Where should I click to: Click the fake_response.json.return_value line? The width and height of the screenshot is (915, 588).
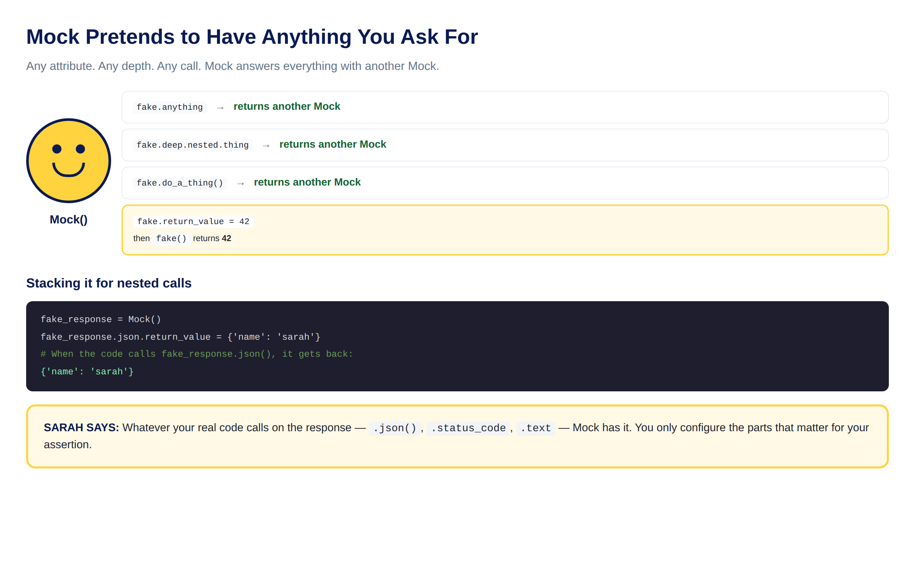tap(180, 337)
